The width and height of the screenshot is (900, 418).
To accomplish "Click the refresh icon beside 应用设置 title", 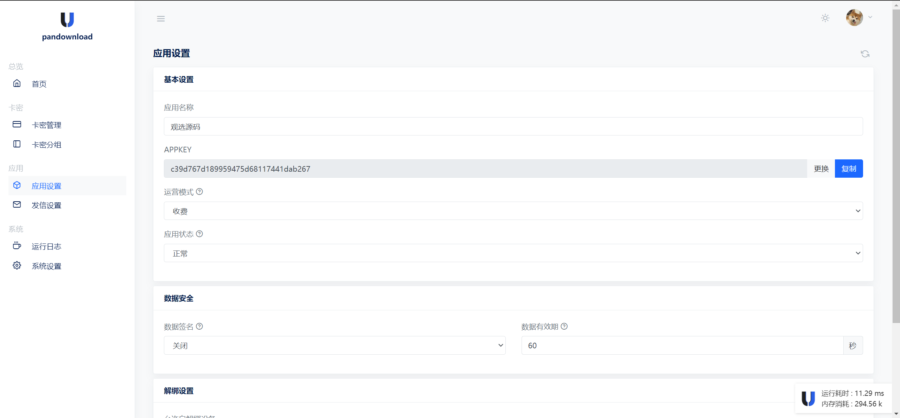I will (865, 54).
